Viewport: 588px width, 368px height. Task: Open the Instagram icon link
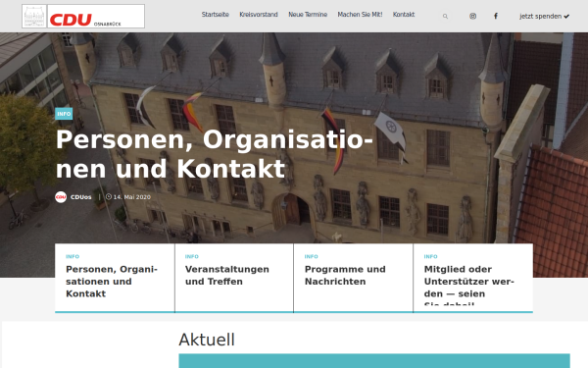coord(473,16)
